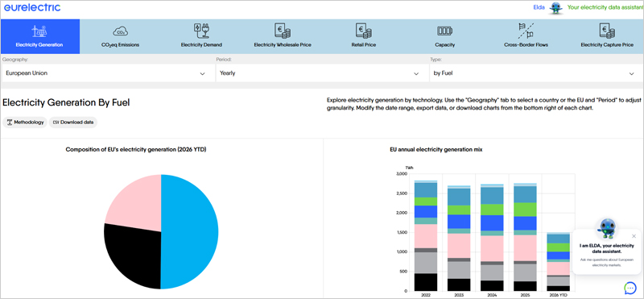Click the Elda robot avatar in header
This screenshot has height=299, width=644.
pyautogui.click(x=556, y=8)
